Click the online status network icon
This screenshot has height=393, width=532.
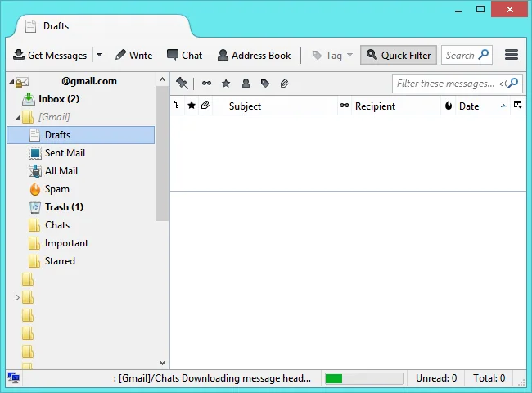click(14, 377)
